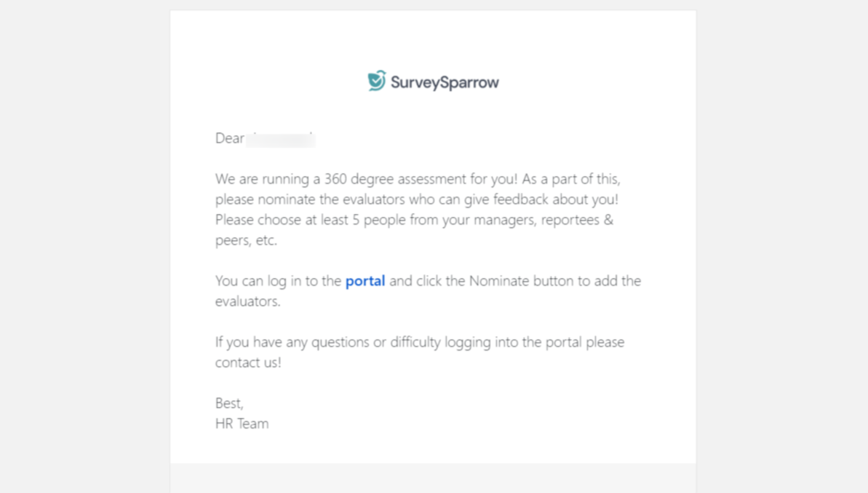
Task: Click the "You can log in to the" text
Action: point(278,281)
